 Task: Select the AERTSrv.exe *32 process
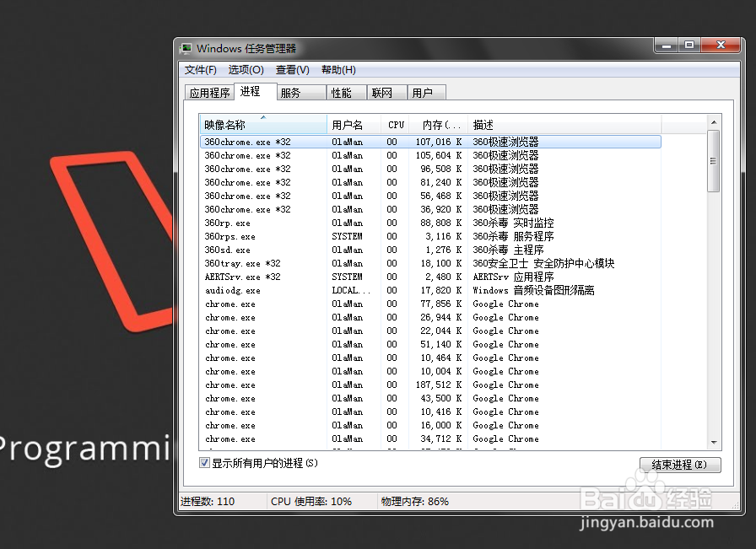point(430,277)
